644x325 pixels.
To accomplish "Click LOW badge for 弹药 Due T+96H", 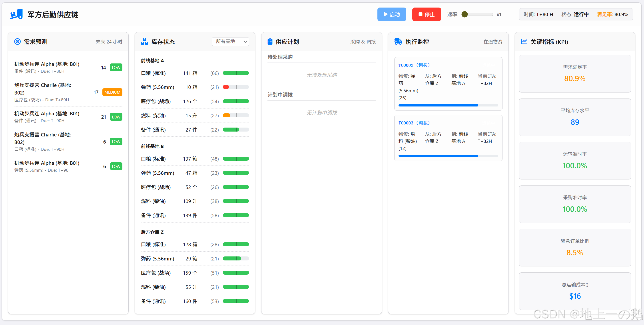I will click(116, 166).
